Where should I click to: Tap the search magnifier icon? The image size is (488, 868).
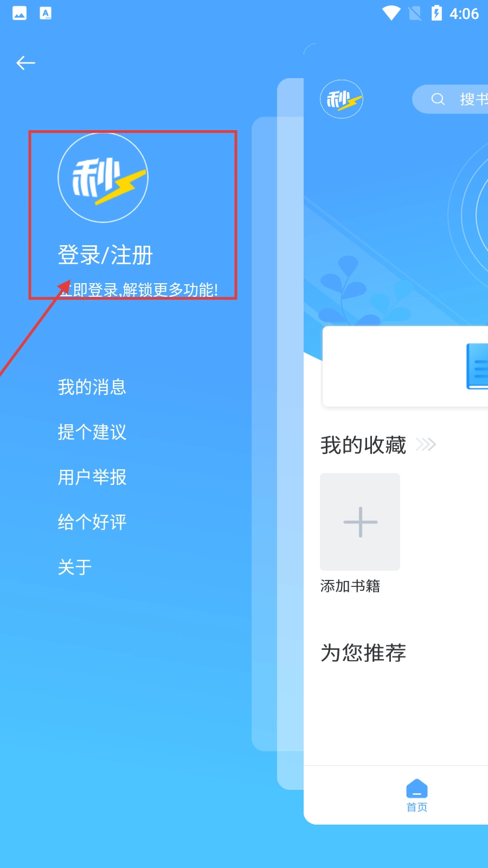click(438, 99)
